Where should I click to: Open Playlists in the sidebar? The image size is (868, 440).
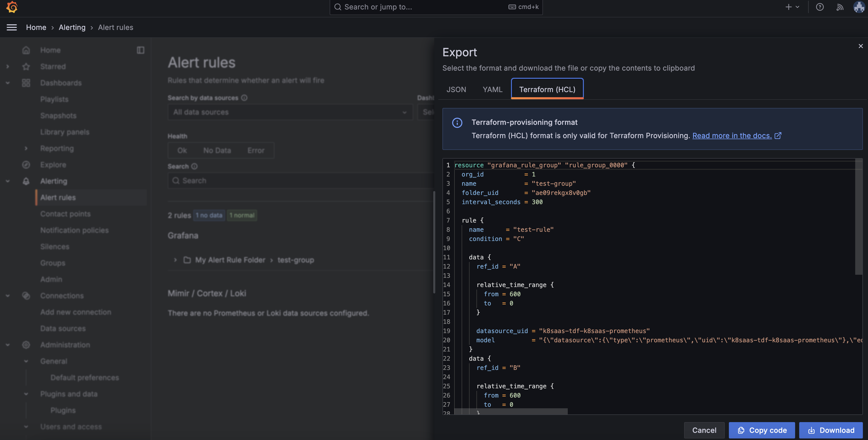tap(54, 99)
